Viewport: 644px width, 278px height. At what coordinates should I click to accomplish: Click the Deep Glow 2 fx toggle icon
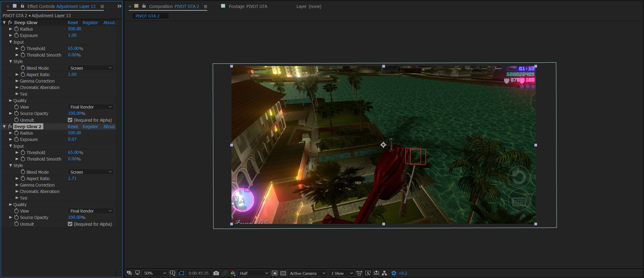point(10,127)
